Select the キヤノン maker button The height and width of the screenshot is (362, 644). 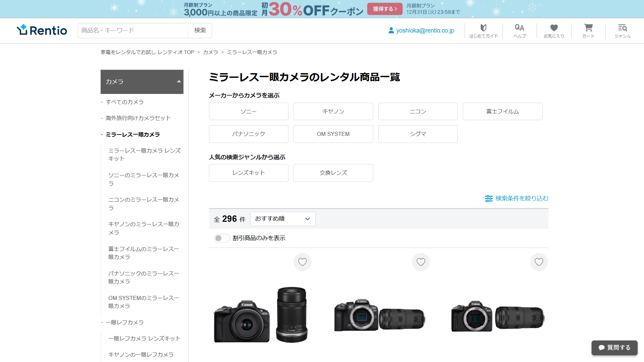tap(333, 111)
